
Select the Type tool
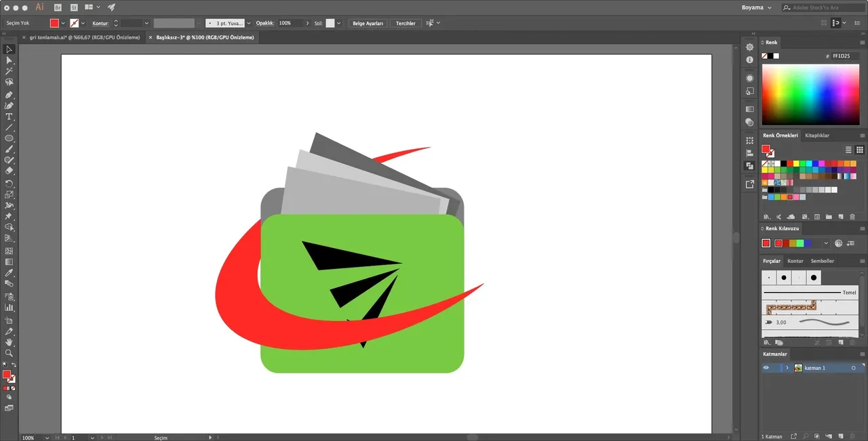point(9,117)
